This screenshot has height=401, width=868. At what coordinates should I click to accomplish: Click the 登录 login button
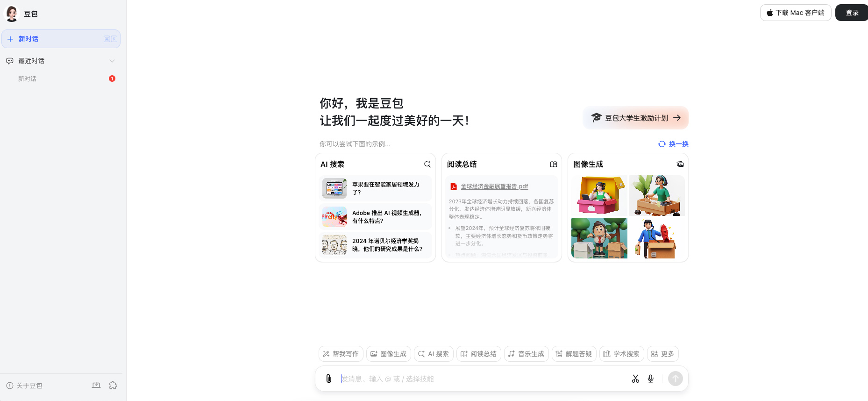click(x=852, y=13)
